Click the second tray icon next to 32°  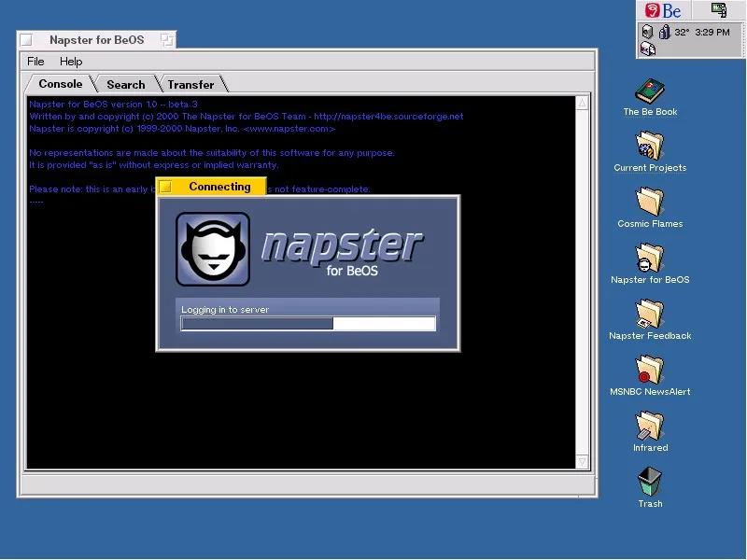click(664, 32)
